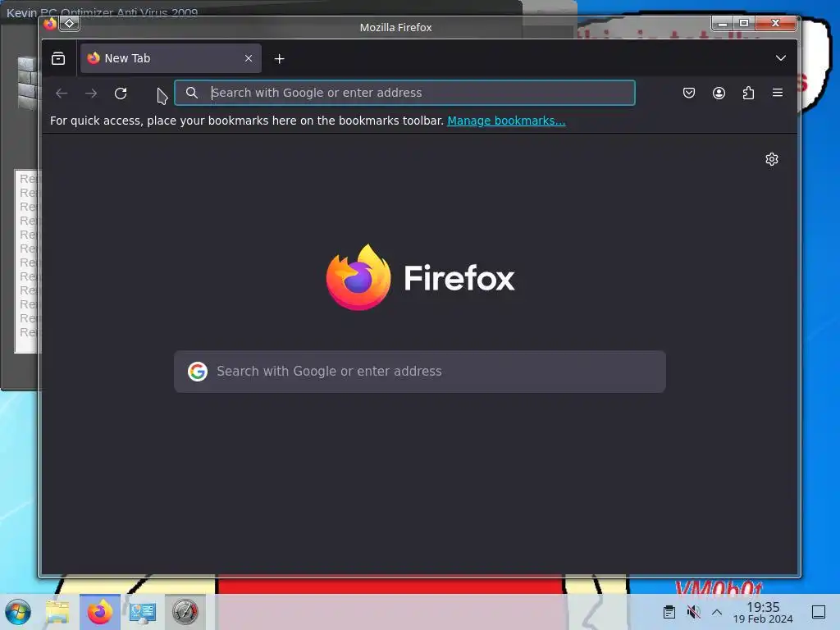Open the Extensions panel
The image size is (840, 630).
tap(748, 93)
